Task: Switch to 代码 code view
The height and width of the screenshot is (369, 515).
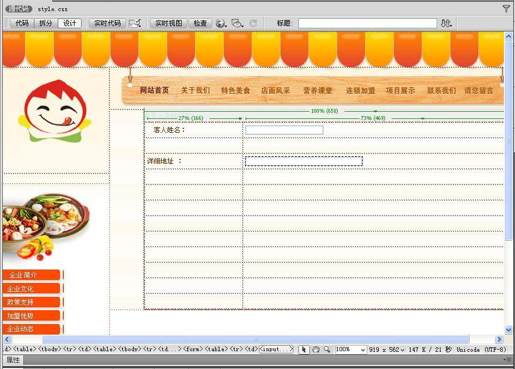Action: [x=22, y=23]
